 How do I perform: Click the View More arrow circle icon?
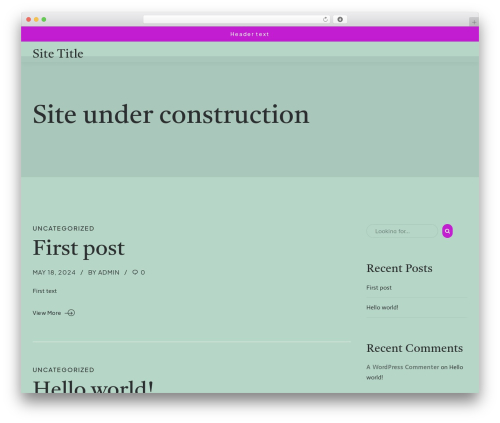pos(70,313)
